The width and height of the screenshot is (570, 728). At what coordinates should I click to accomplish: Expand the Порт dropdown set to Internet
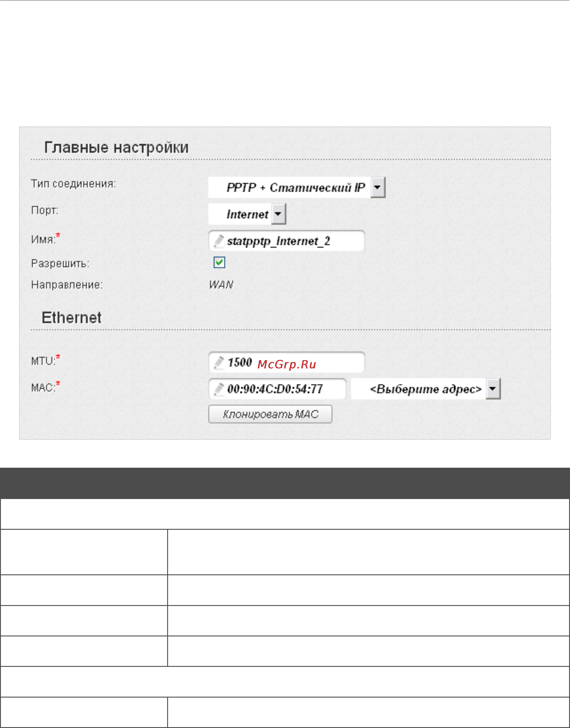coord(247,214)
